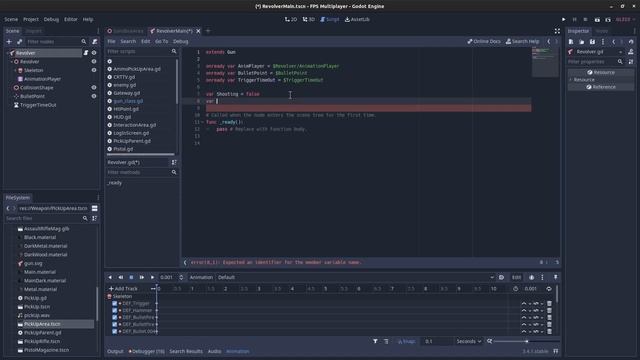Toggle animation looping

pos(549,289)
